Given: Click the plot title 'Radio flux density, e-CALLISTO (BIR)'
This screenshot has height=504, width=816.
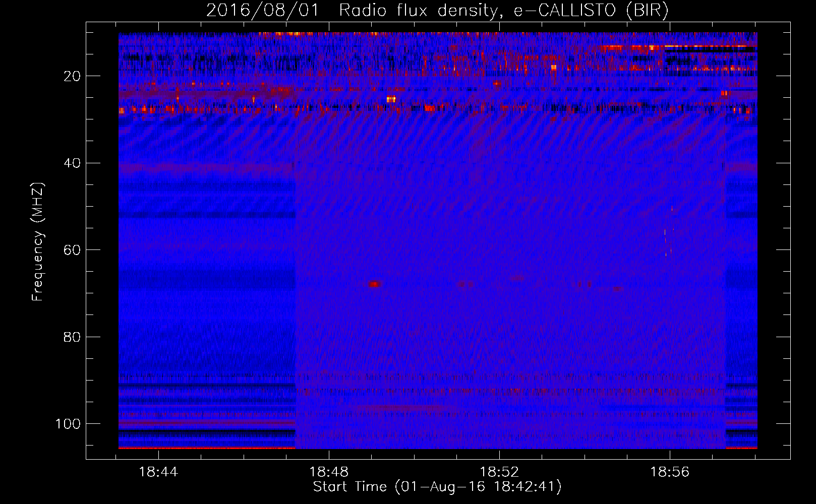Looking at the screenshot, I should (x=503, y=10).
